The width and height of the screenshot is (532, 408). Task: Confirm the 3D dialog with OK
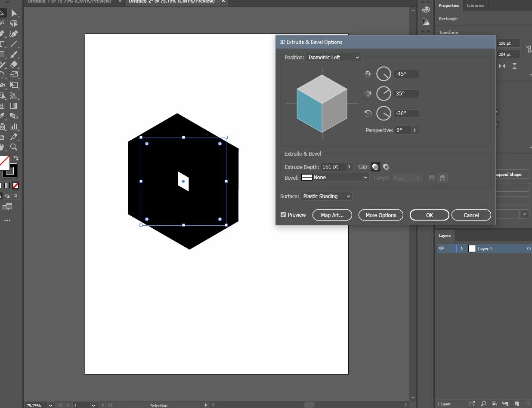(430, 215)
